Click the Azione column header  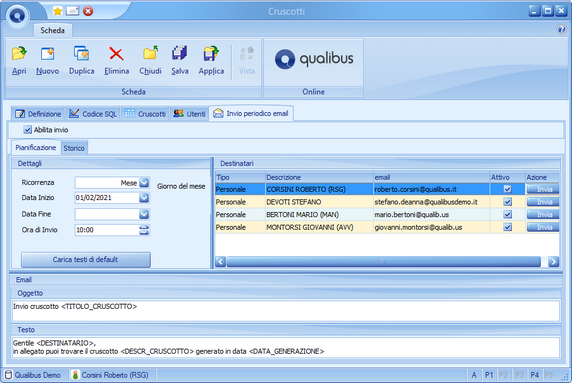(542, 177)
